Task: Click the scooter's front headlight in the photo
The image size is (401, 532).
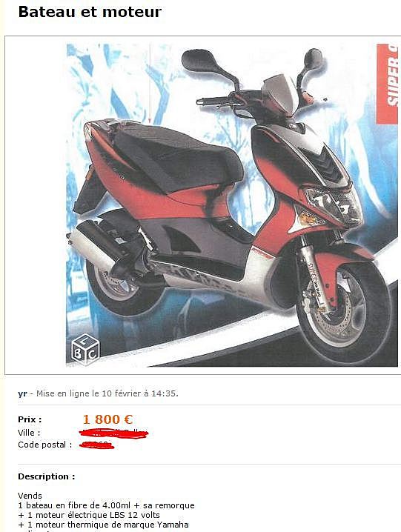Action: tap(333, 205)
